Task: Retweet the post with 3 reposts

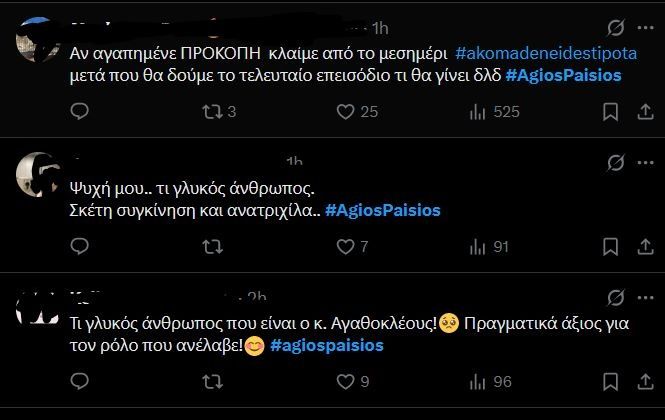Action: [x=211, y=112]
